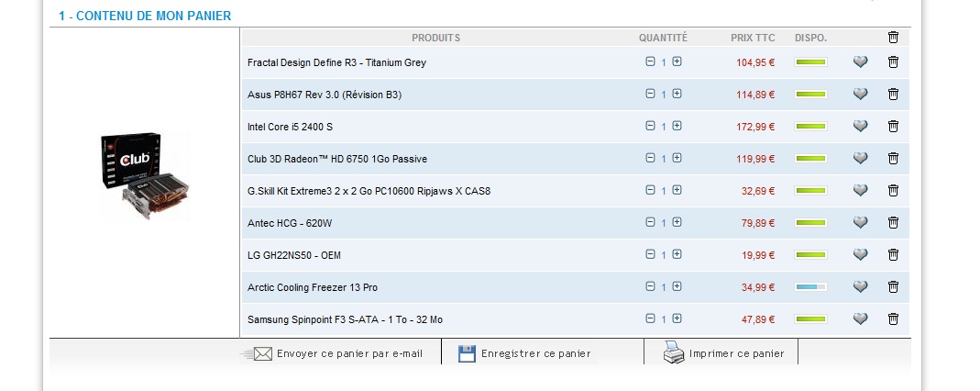
Task: Delete Fractal Design Define R3 from cart
Action: (893, 62)
